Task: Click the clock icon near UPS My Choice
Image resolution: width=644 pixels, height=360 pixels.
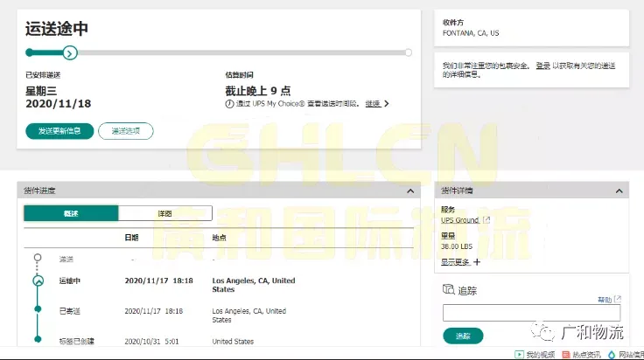Action: [x=229, y=104]
